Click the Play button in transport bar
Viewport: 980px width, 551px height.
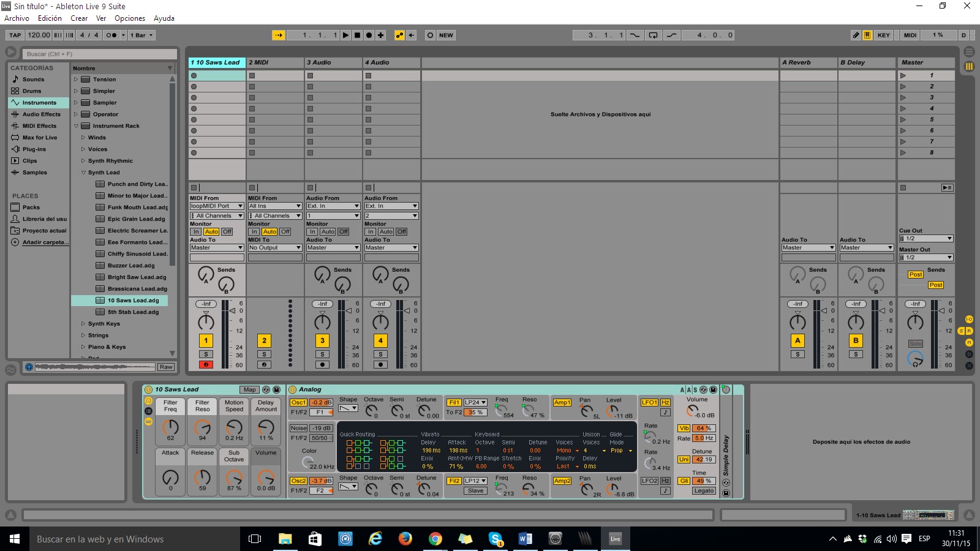(345, 36)
